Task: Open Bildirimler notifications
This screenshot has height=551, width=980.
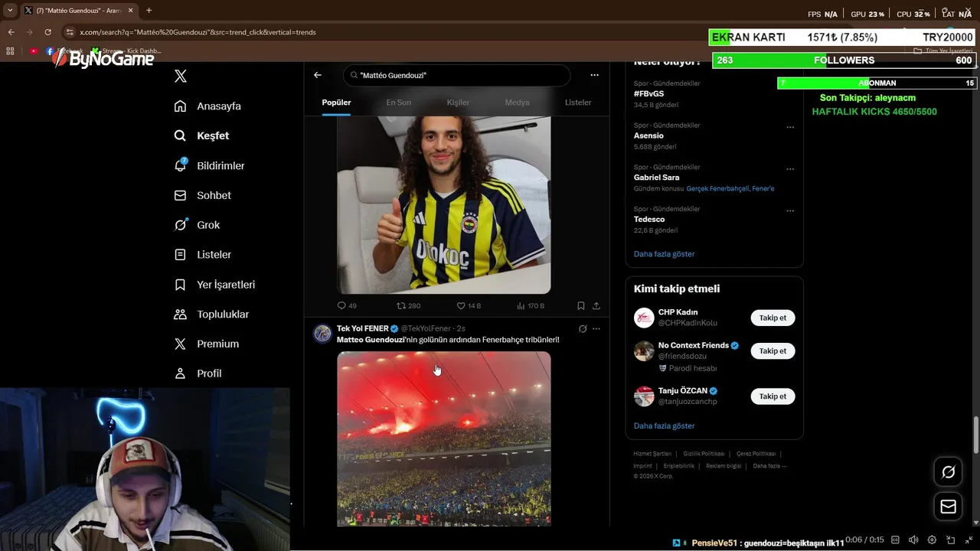Action: pyautogui.click(x=209, y=165)
